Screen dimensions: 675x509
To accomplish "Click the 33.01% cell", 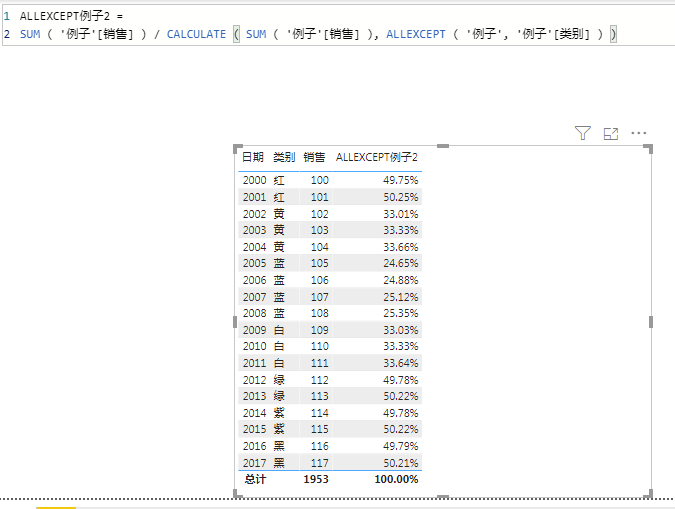I will point(400,214).
